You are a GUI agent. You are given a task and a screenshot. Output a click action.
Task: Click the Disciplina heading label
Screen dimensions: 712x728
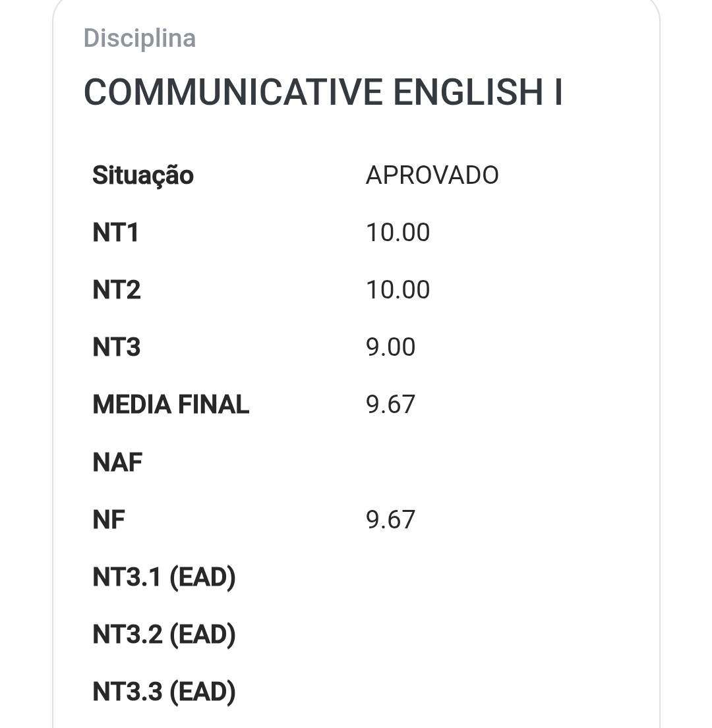[139, 38]
